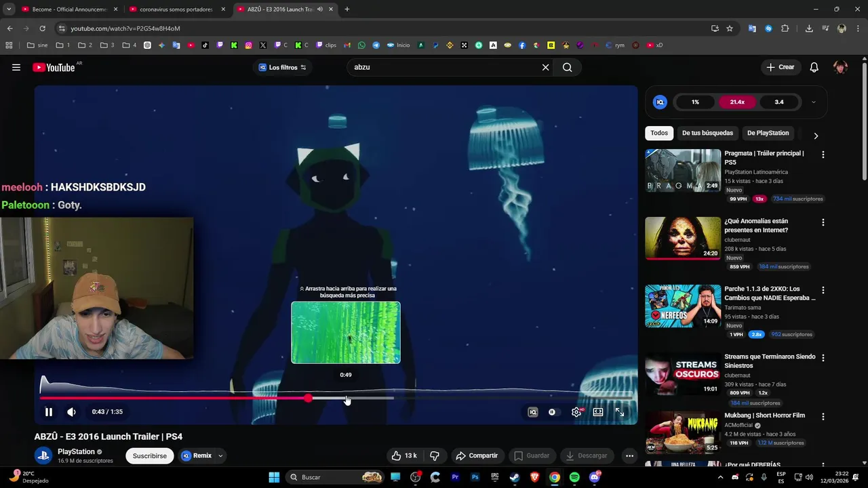This screenshot has height=488, width=868.
Task: Go to the YouTube home logo
Action: coord(54,67)
